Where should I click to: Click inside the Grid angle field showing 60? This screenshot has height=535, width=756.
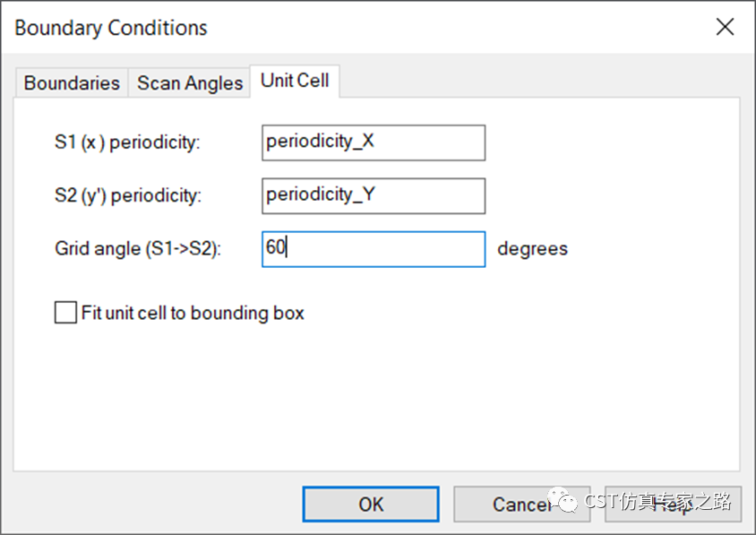pyautogui.click(x=374, y=249)
